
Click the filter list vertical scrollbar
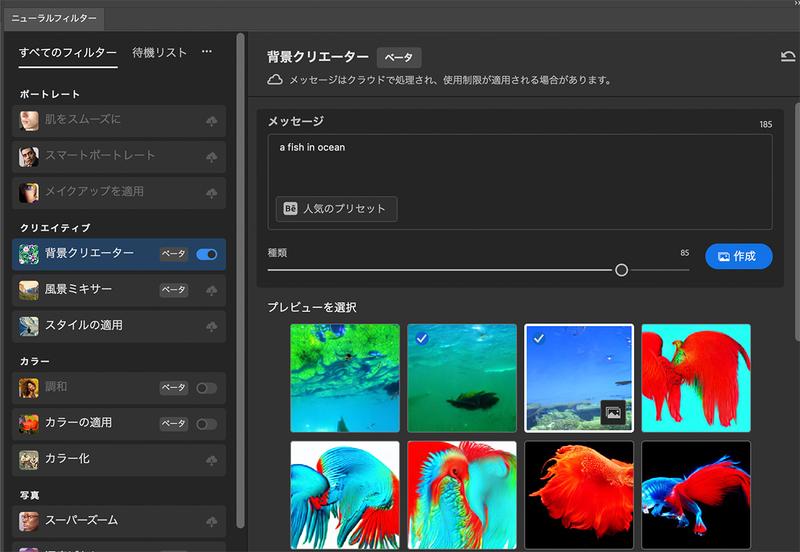[x=240, y=281]
